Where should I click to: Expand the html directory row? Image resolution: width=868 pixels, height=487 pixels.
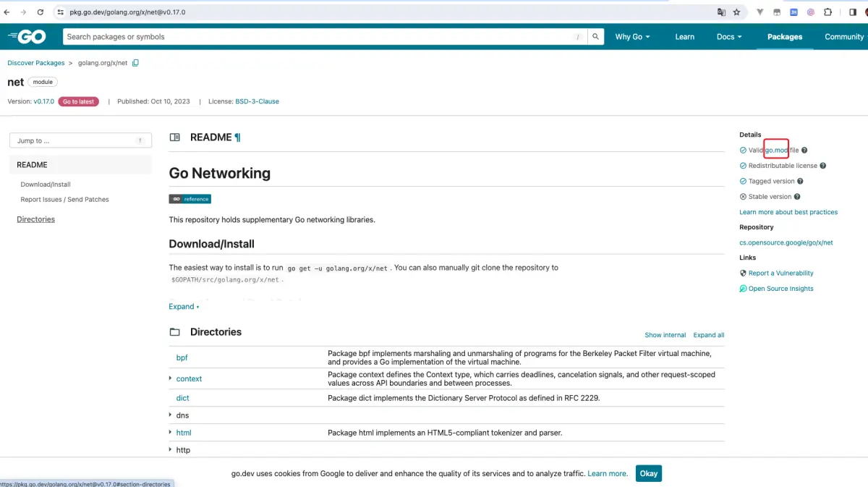pyautogui.click(x=171, y=433)
